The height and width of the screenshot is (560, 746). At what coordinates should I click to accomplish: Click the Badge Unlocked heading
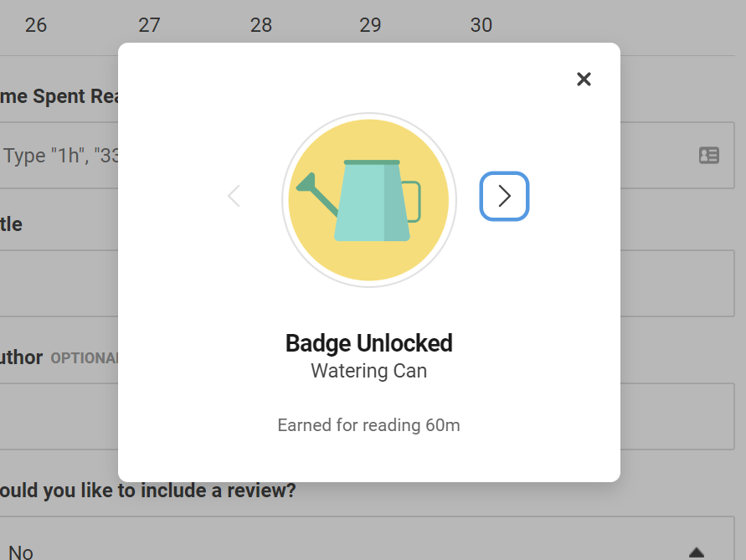(368, 343)
